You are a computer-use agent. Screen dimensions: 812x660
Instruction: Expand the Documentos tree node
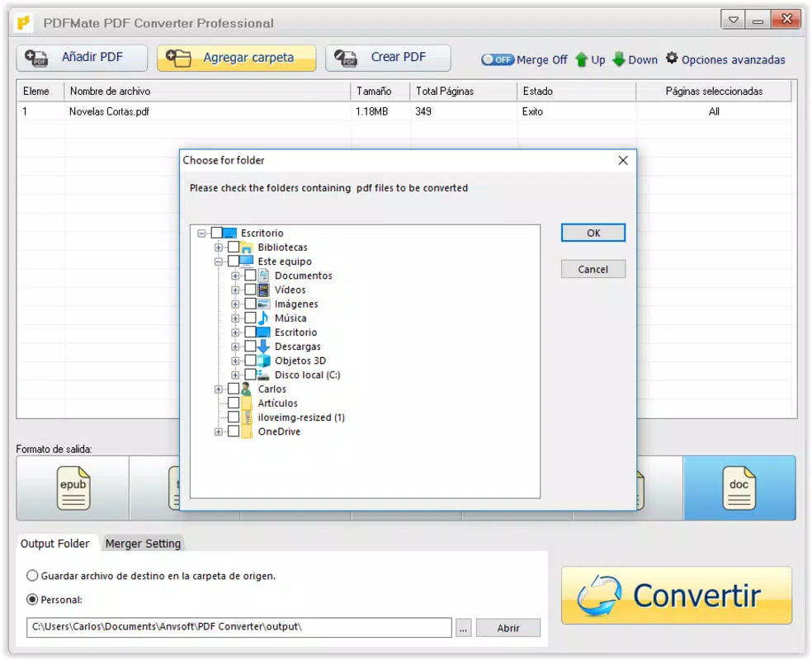coord(235,276)
